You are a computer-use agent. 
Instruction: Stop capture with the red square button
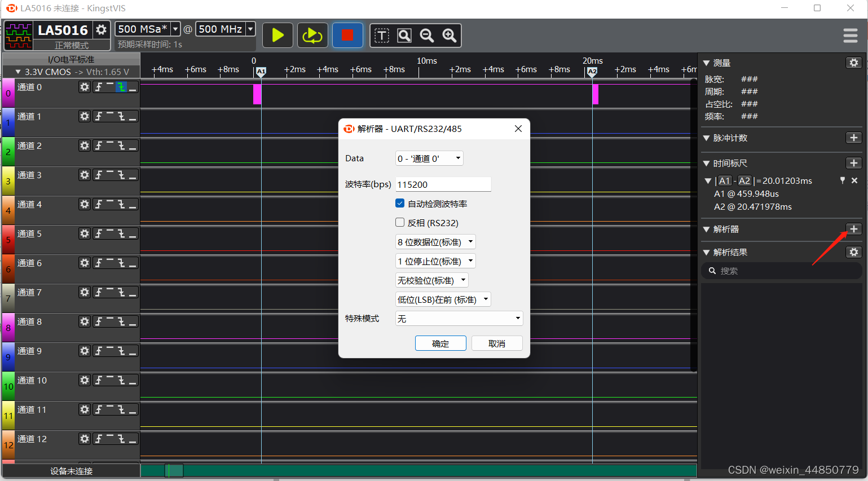347,36
